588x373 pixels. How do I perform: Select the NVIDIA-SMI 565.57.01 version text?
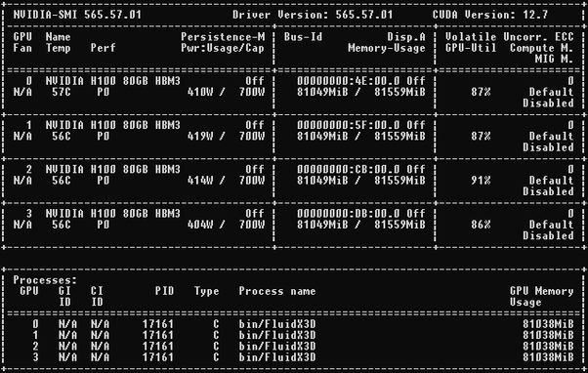(x=77, y=15)
